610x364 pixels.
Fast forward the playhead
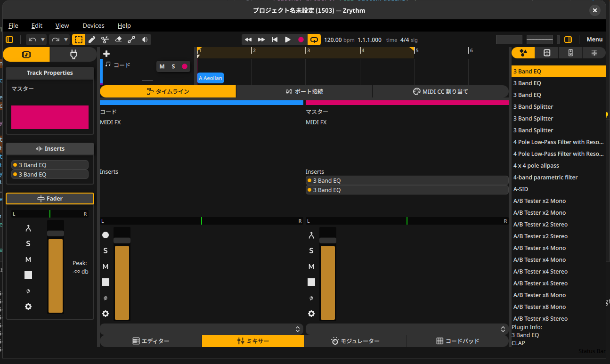(x=261, y=40)
